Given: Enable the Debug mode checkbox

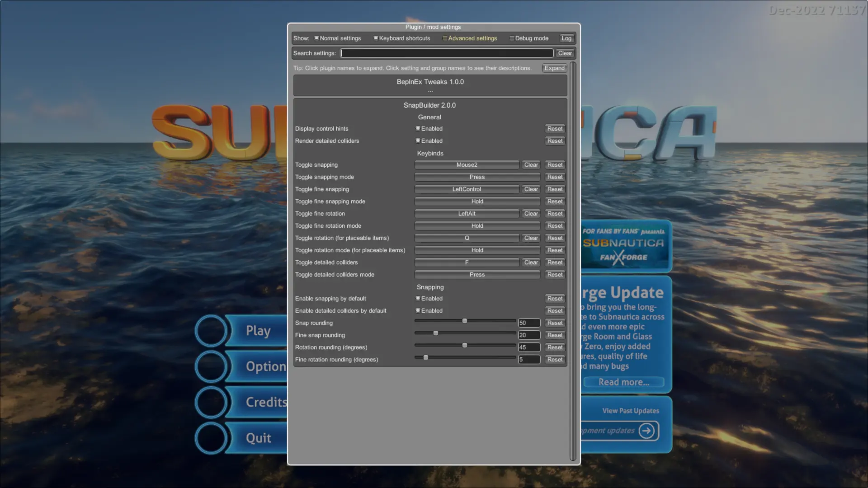Looking at the screenshot, I should (x=512, y=38).
